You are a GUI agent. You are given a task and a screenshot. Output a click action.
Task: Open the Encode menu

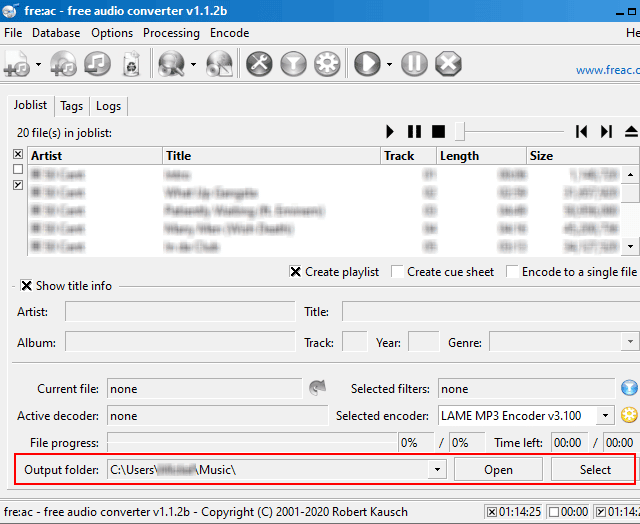[x=229, y=33]
